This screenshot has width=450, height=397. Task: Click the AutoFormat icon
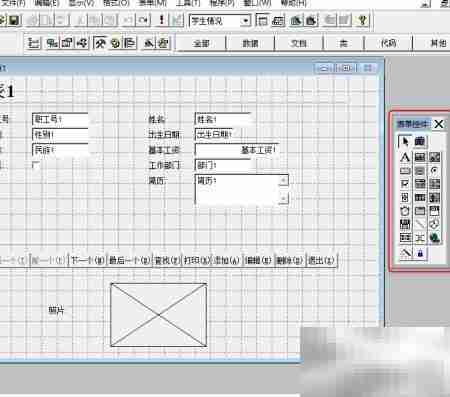pos(163,43)
